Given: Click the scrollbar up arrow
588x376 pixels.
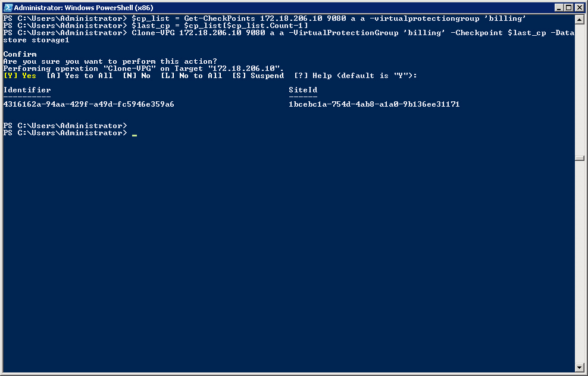Looking at the screenshot, I should [x=580, y=19].
